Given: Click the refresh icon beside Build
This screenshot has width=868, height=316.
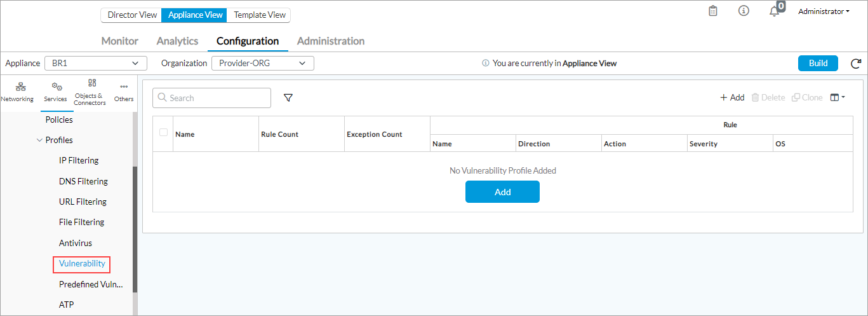Looking at the screenshot, I should pyautogui.click(x=855, y=64).
